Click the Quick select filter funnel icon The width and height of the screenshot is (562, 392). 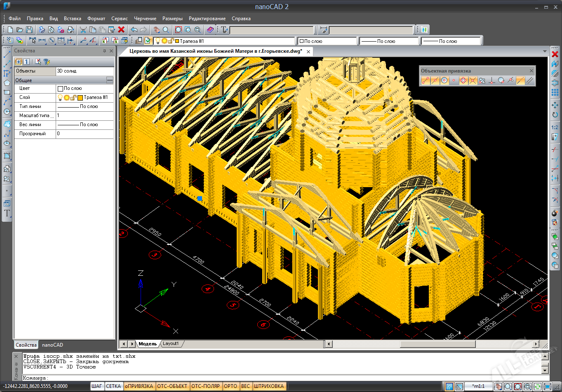47,62
